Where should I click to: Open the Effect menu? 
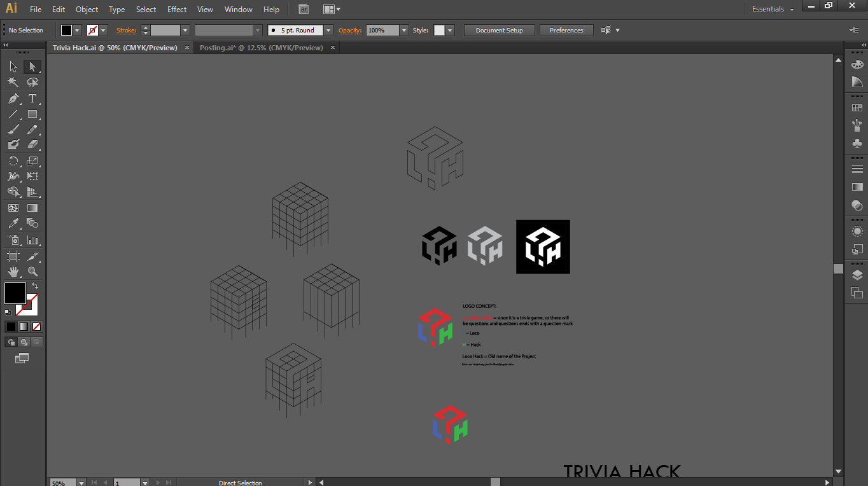177,10
